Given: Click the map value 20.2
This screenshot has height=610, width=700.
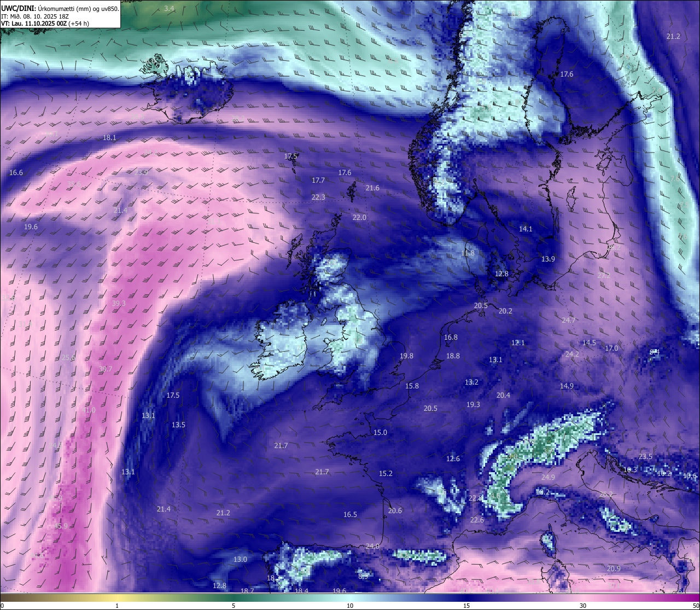Looking at the screenshot, I should 505,311.
